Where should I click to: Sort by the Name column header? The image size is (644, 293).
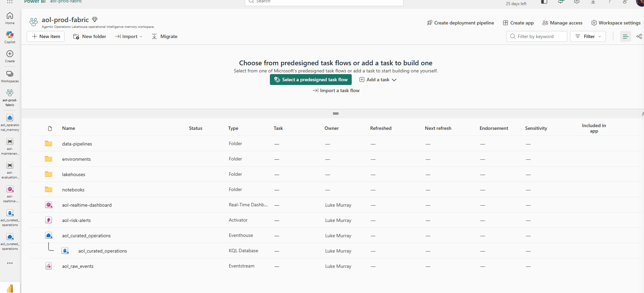pyautogui.click(x=69, y=128)
